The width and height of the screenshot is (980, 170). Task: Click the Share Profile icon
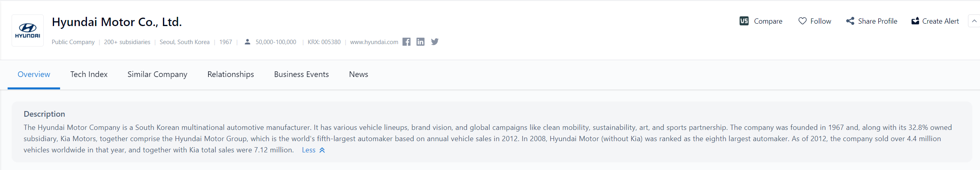tap(850, 21)
